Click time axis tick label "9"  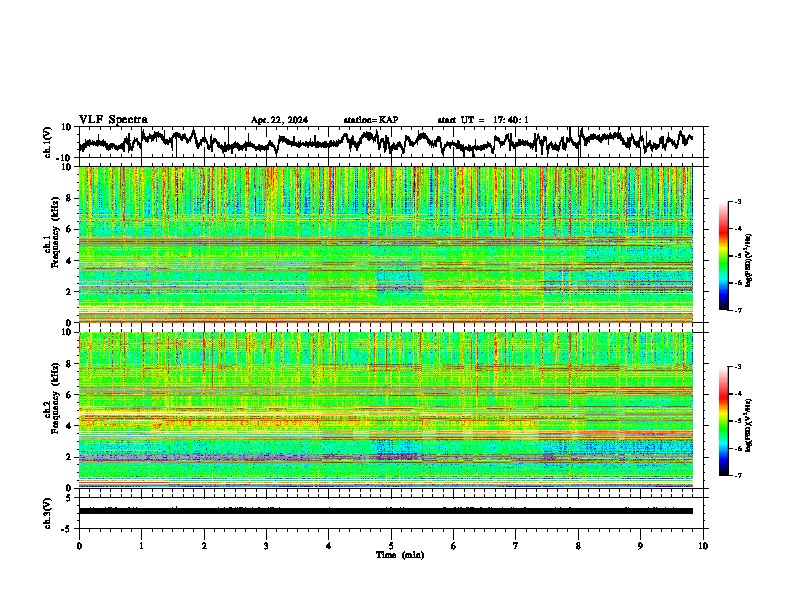tap(640, 546)
